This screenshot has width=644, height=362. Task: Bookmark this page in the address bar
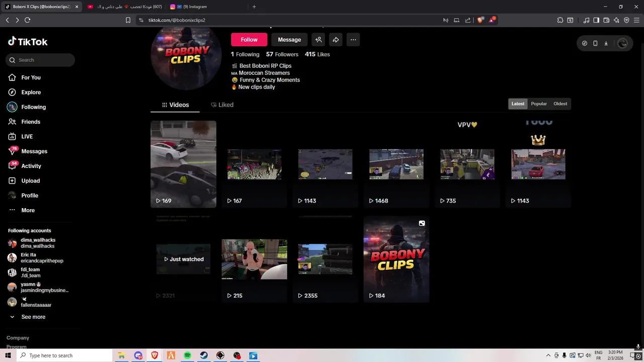click(x=128, y=20)
